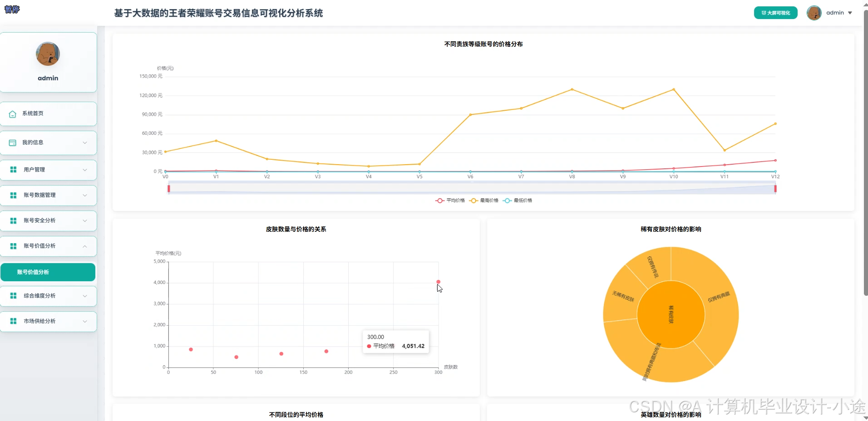The width and height of the screenshot is (868, 421).
Task: Open the admin user dropdown arrow
Action: pos(850,13)
